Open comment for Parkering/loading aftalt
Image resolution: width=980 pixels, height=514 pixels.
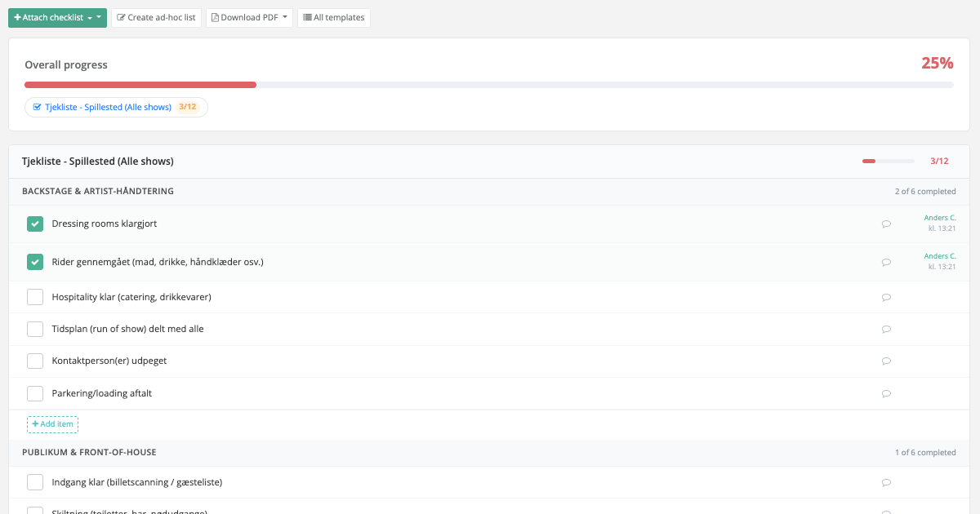[886, 394]
